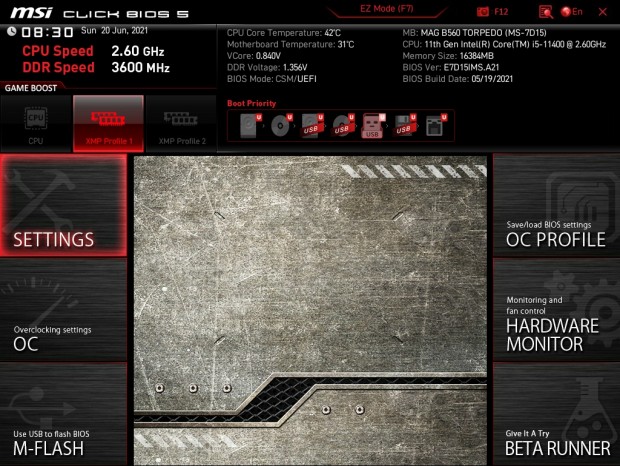Image resolution: width=620 pixels, height=466 pixels.
Task: Click the F12 screenshot camera icon
Action: pyautogui.click(x=483, y=12)
